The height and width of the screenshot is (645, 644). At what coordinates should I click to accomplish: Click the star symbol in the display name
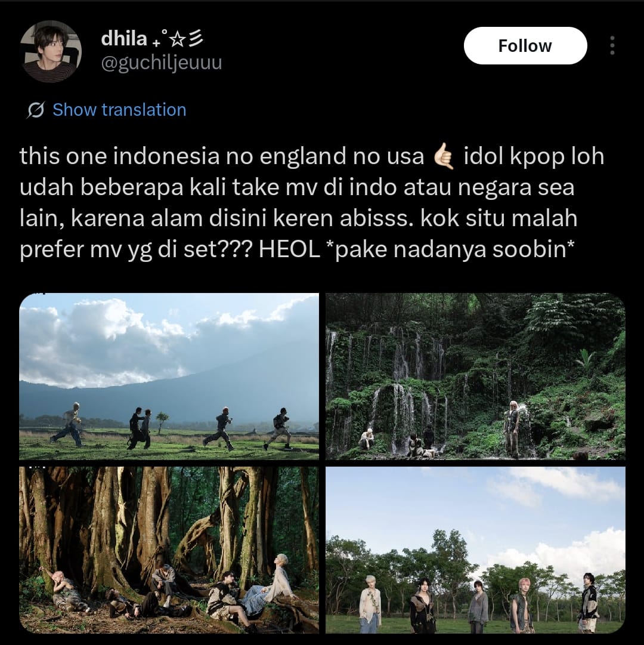[177, 39]
